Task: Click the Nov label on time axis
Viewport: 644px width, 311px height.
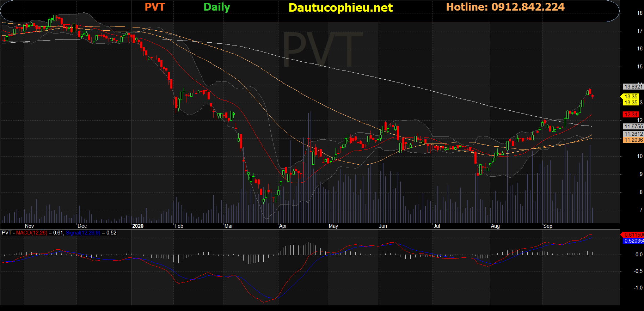Action: pos(30,226)
